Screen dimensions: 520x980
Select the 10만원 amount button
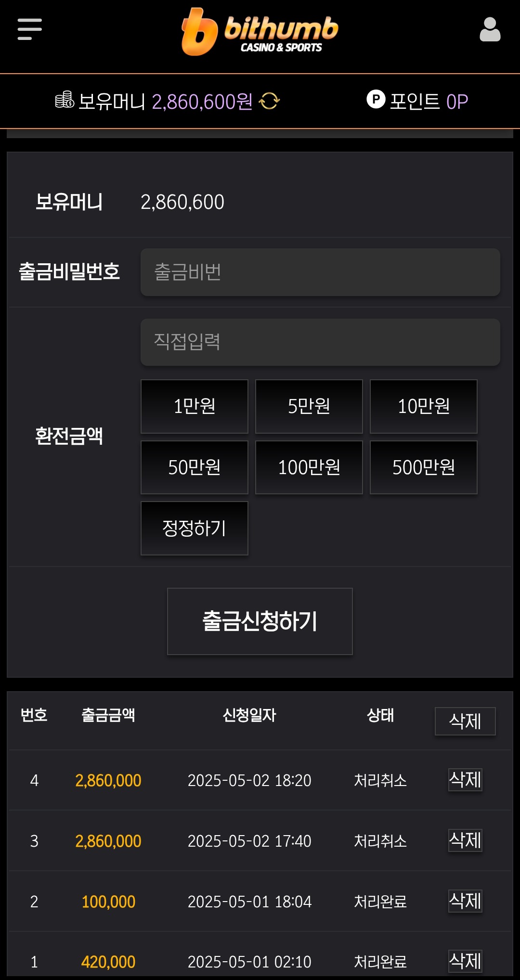[424, 406]
